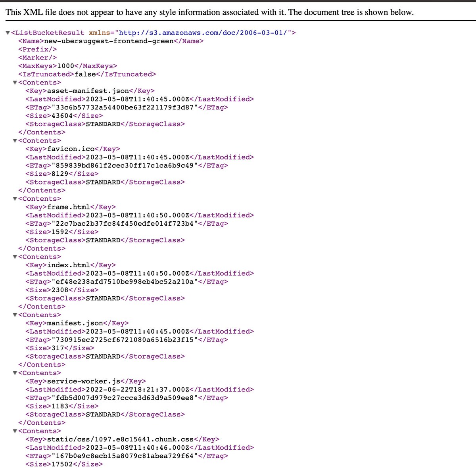476x468 pixels.
Task: Collapse the Contents node holding 1097.e8c15641.chunk.css
Action: 15,432
